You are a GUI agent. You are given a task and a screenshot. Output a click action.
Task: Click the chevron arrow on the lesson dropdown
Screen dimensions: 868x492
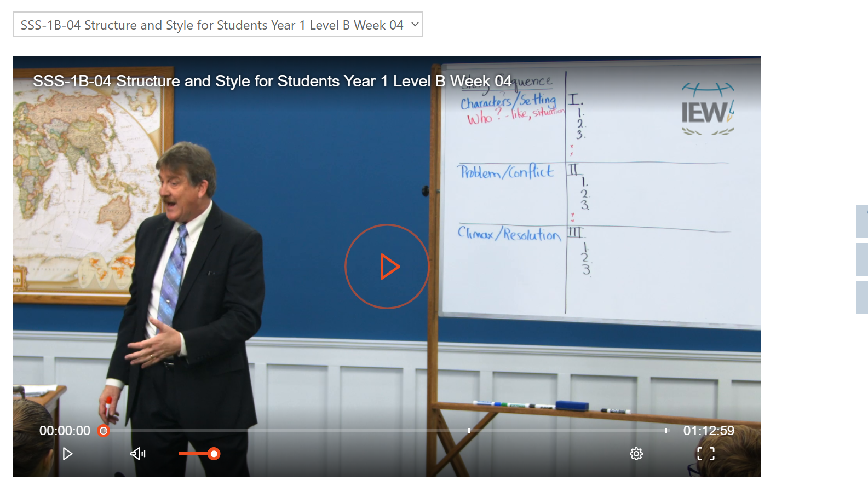(x=415, y=25)
